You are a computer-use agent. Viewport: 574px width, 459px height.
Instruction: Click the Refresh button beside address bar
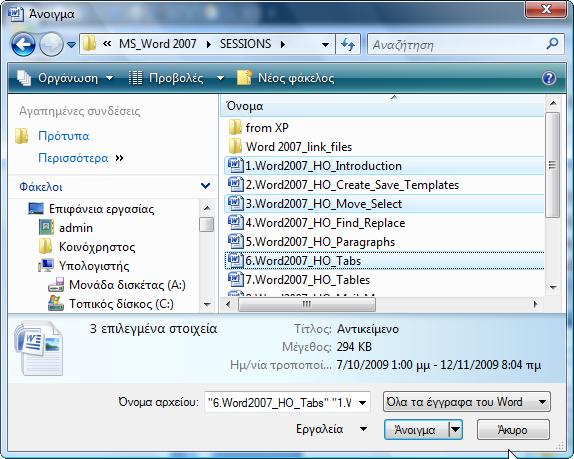(348, 45)
